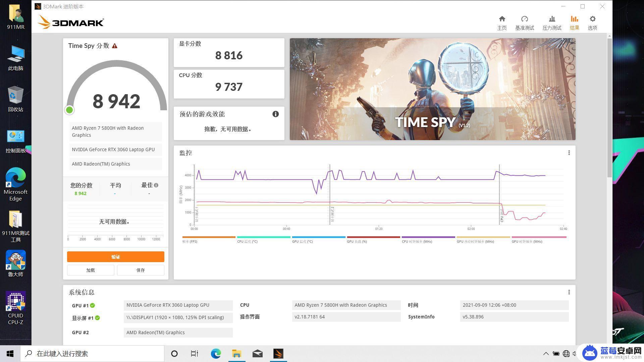Viewport: 644px width, 362px height.
Task: Select the 结果 results tab
Action: 574,23
